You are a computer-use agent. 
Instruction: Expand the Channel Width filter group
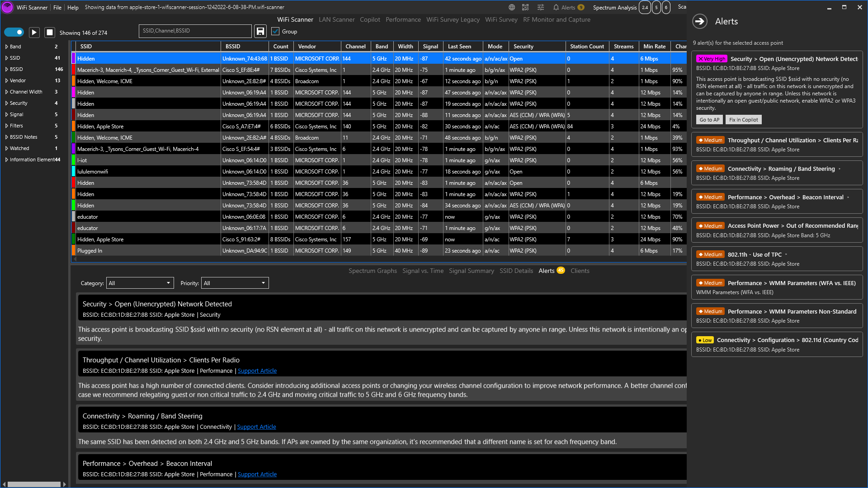pos(7,92)
